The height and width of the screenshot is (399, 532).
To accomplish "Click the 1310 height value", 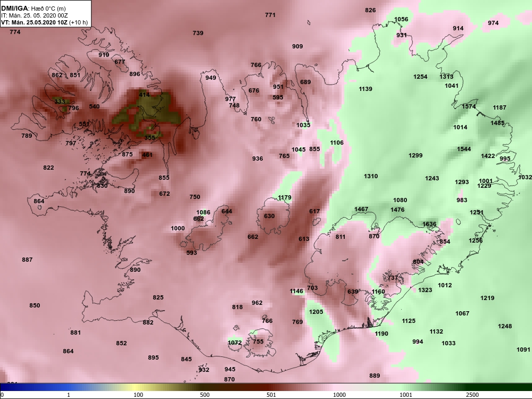I will [370, 176].
